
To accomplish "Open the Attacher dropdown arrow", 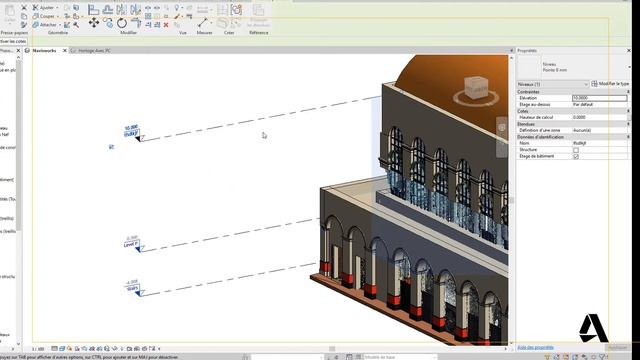I will (60, 25).
